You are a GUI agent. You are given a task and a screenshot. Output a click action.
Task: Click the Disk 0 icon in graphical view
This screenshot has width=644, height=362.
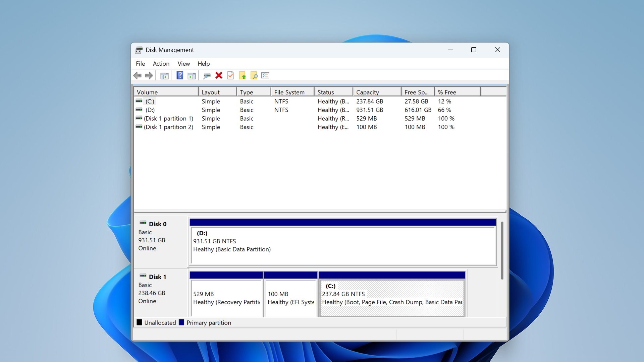pos(143,223)
